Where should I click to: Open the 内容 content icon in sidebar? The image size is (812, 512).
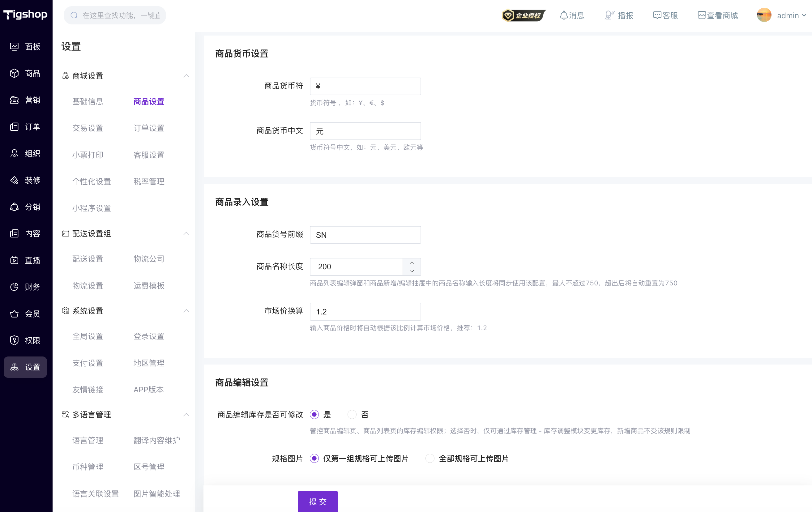(14, 233)
